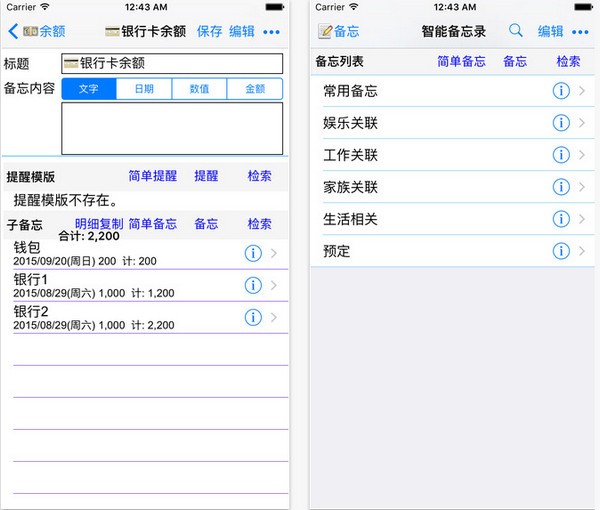Select 预定 list row
The width and height of the screenshot is (600, 510).
tap(453, 251)
